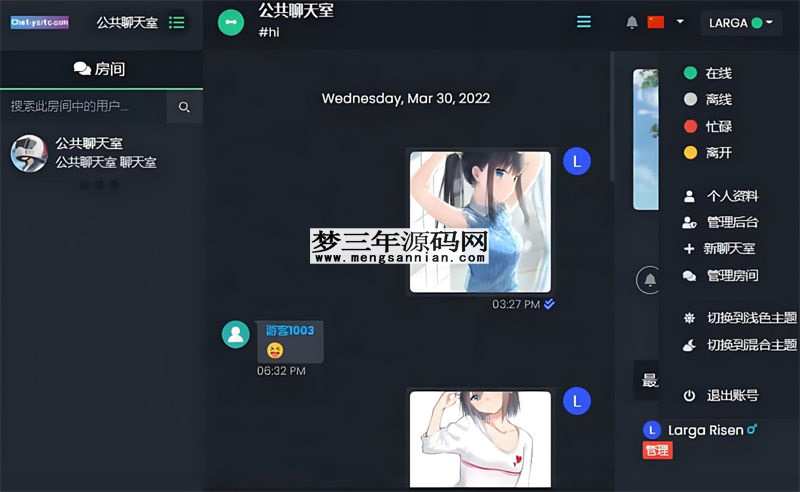This screenshot has width=800, height=492.
Task: Click the 游客1003 guest avatar icon
Action: coord(236,334)
